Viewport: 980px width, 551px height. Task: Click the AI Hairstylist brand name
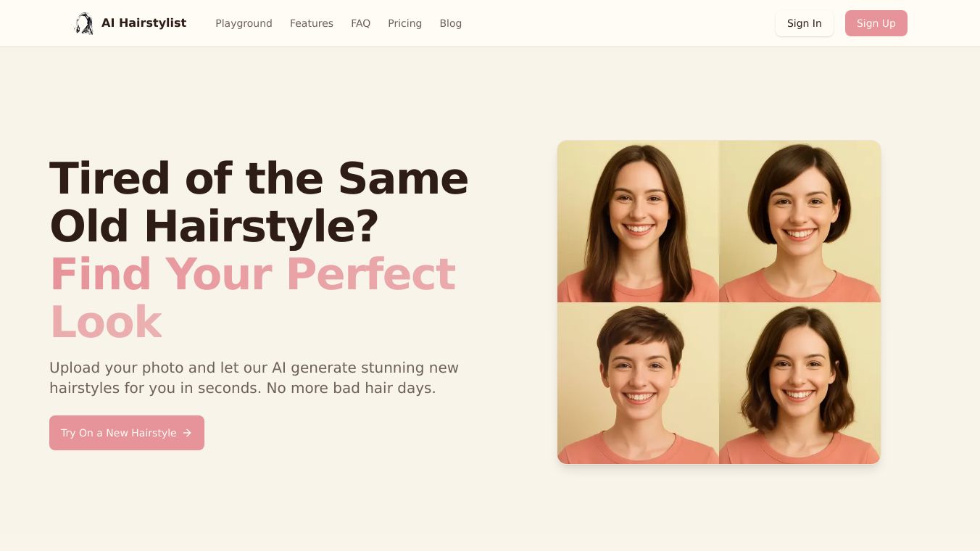pos(144,23)
